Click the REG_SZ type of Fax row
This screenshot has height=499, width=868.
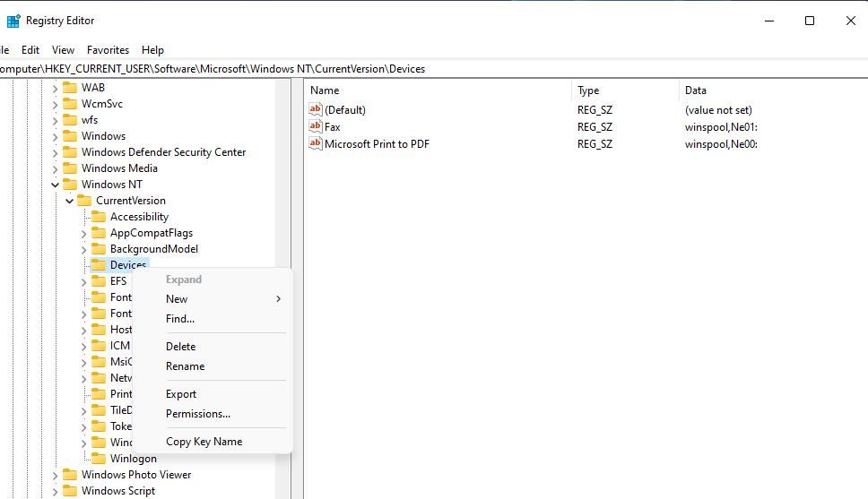click(595, 126)
